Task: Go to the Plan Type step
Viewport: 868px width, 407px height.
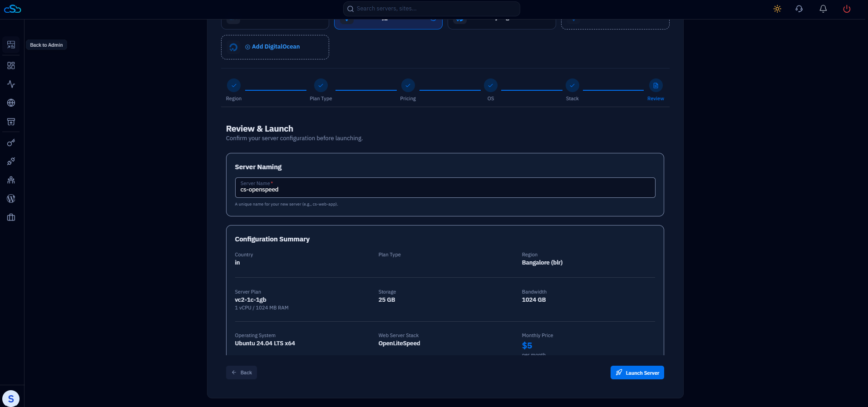Action: coord(321,90)
